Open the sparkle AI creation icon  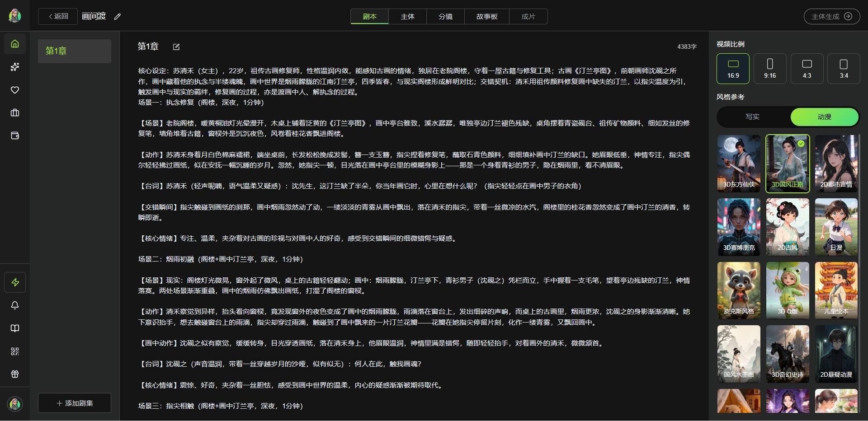pyautogui.click(x=15, y=67)
